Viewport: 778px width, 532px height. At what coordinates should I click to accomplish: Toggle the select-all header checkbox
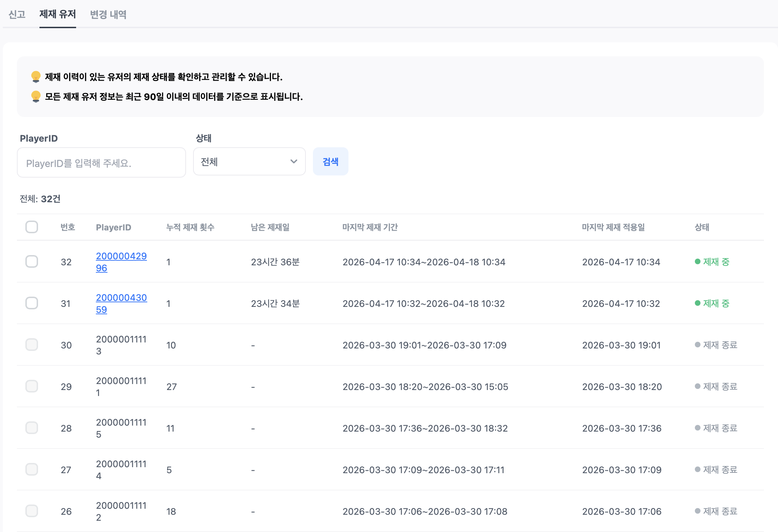(32, 227)
